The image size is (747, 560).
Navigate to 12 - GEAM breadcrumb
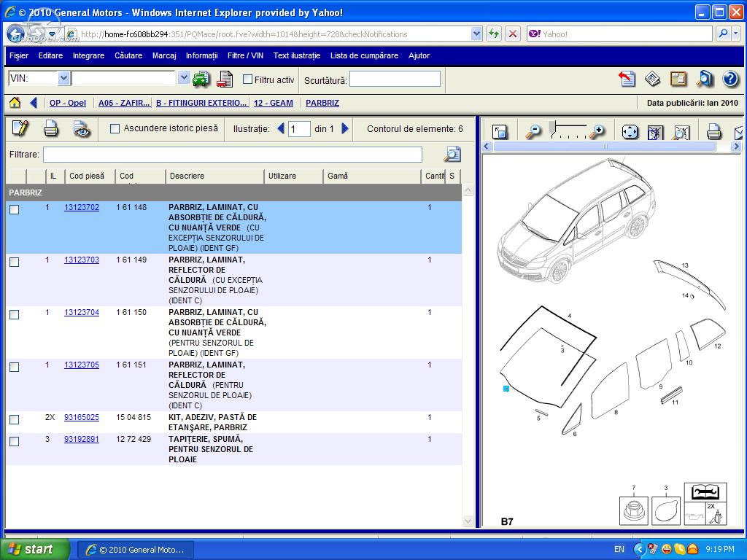(274, 103)
